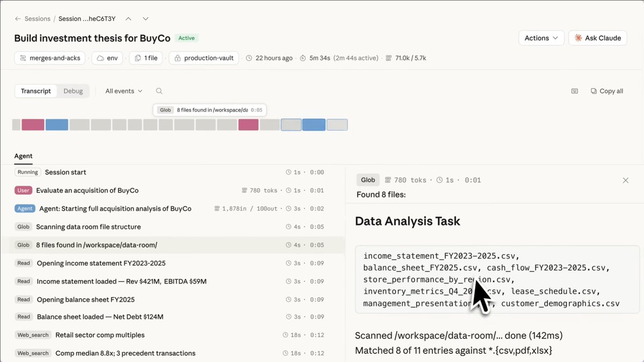Click the Active status badge
This screenshot has height=362, width=644.
click(187, 38)
